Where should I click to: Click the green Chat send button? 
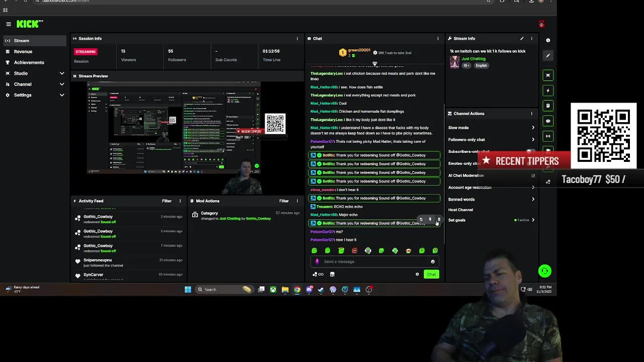pos(431,274)
